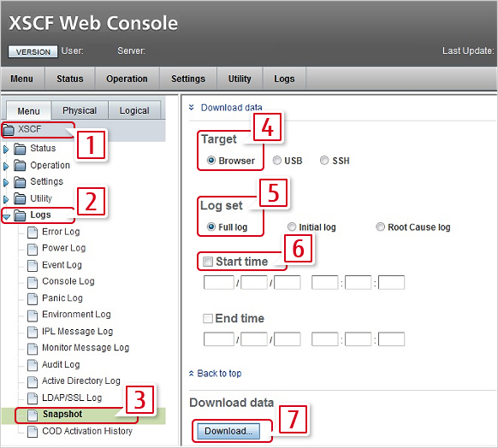
Task: Enable the Start time checkbox
Action: click(208, 262)
